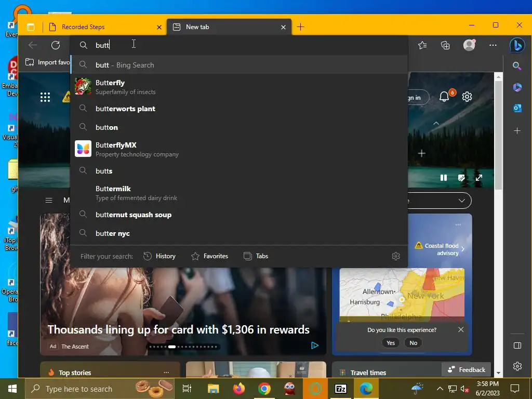
Task: Toggle the sidebar hide panel icon
Action: [517, 345]
